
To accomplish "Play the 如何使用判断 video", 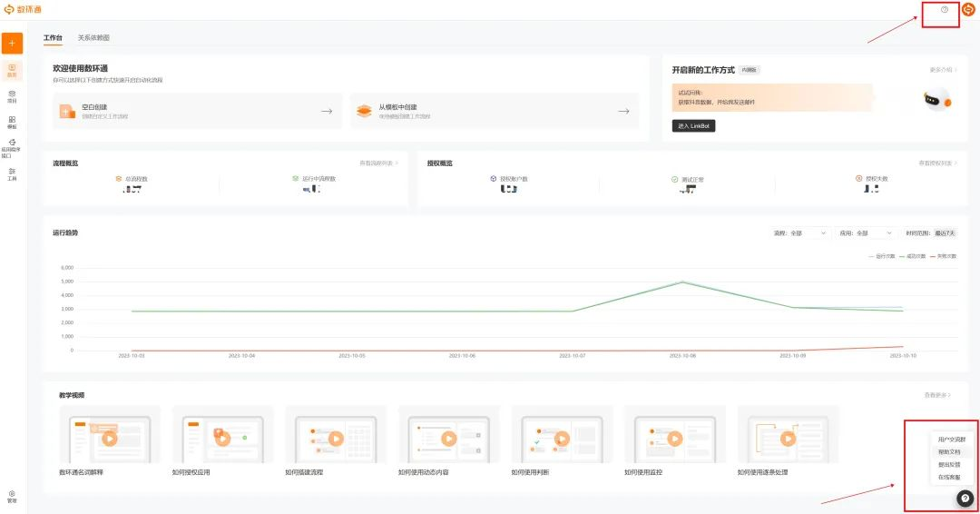I will pos(562,439).
